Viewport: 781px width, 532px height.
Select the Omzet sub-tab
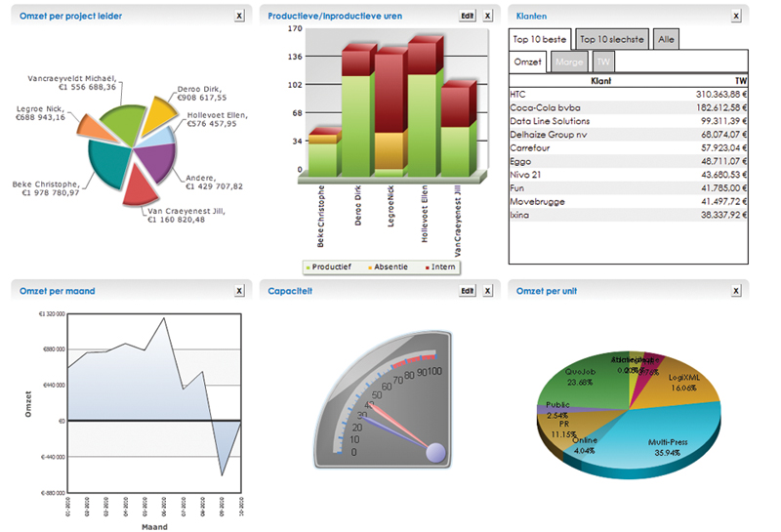[527, 61]
